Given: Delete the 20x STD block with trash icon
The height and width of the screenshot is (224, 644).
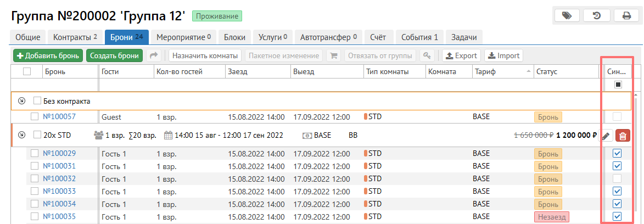Looking at the screenshot, I should pyautogui.click(x=623, y=136).
